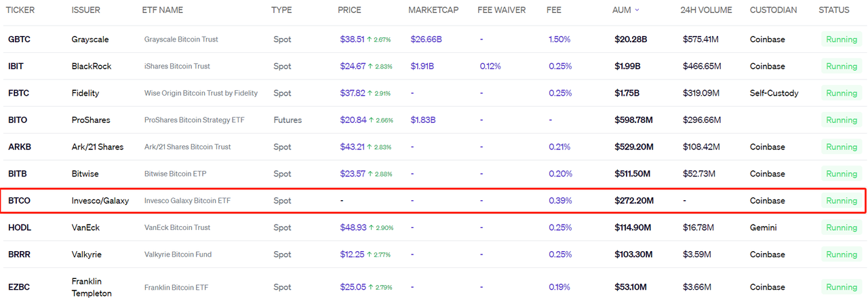This screenshot has height=302, width=868.
Task: Click the ISSUER column header
Action: (x=86, y=10)
